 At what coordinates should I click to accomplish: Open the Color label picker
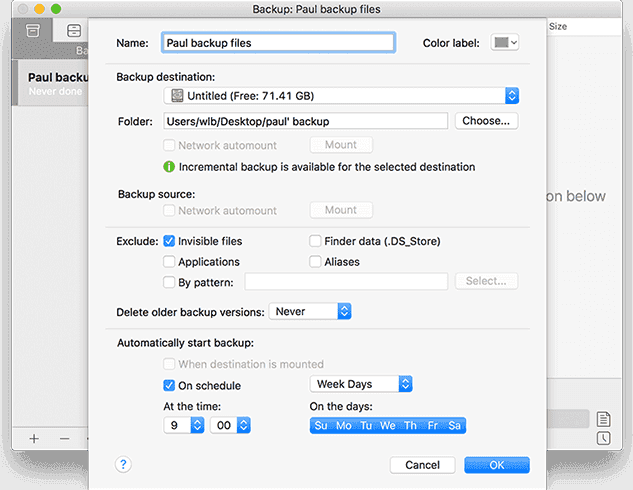tap(503, 43)
